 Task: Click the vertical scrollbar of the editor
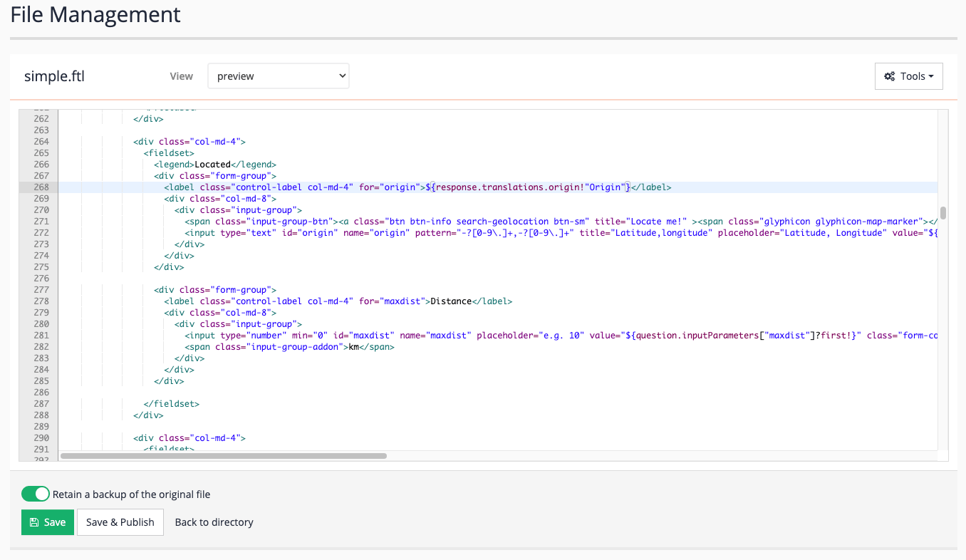tap(942, 212)
